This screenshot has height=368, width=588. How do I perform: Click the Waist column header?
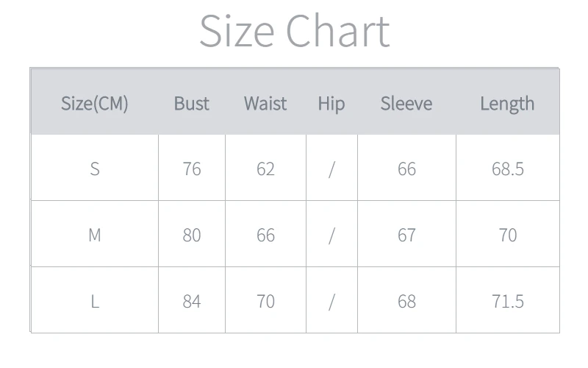point(265,104)
